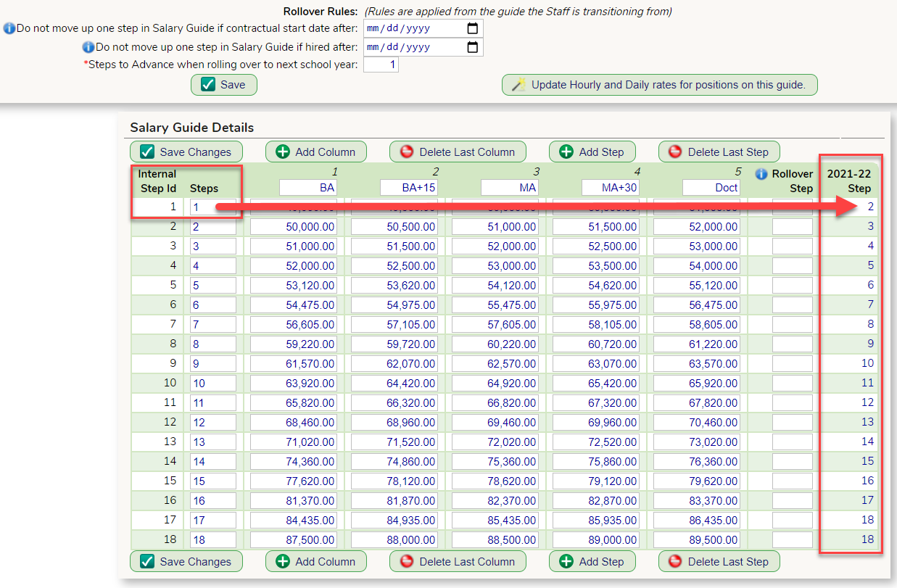This screenshot has height=588, width=897.
Task: Click the red icon on Delete Last Column
Action: point(405,152)
